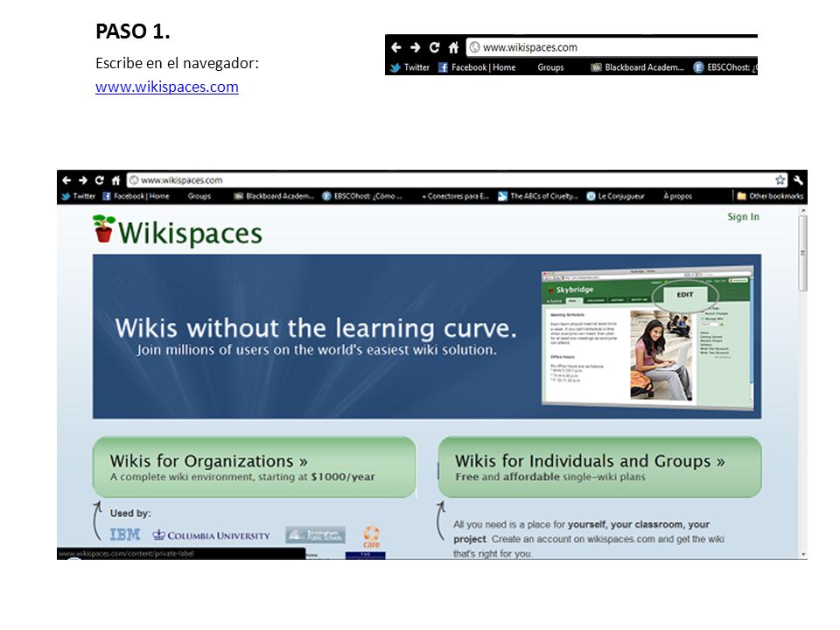Click the Sign In link

[743, 216]
